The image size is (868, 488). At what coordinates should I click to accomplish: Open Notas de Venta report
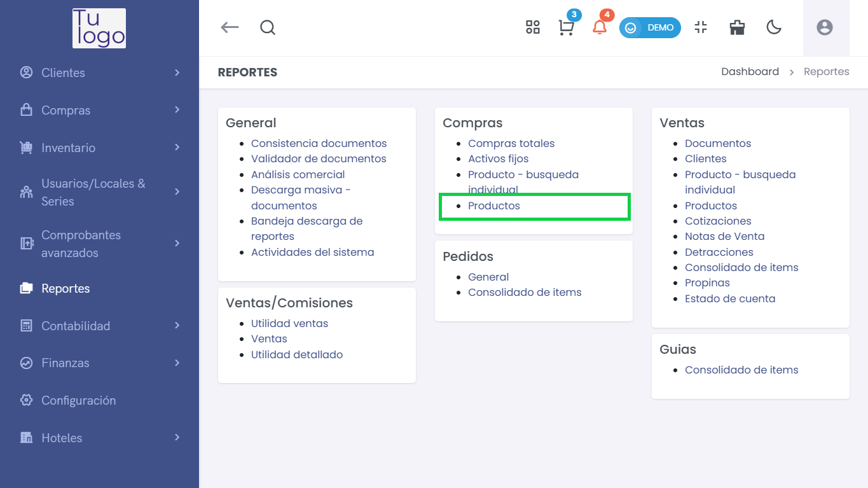(724, 236)
